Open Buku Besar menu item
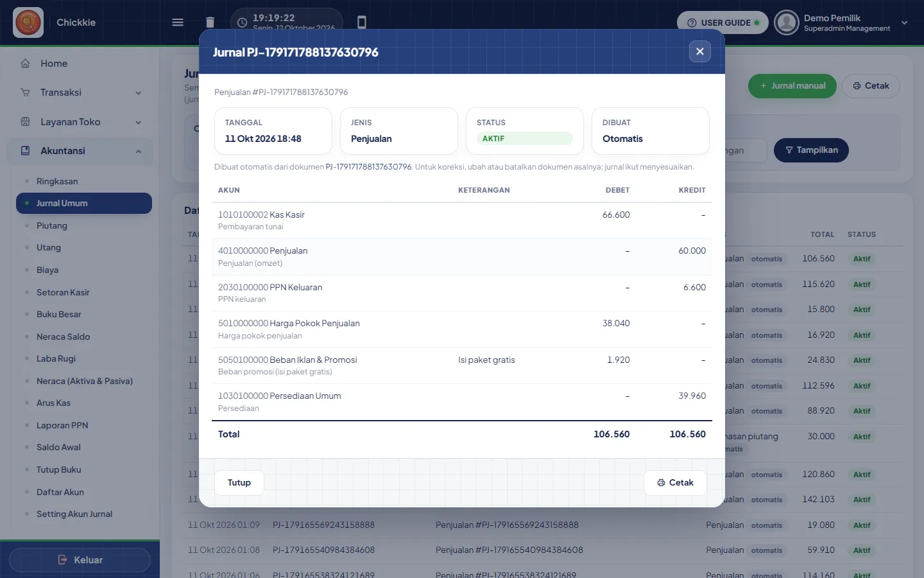924x578 pixels. pyautogui.click(x=59, y=314)
